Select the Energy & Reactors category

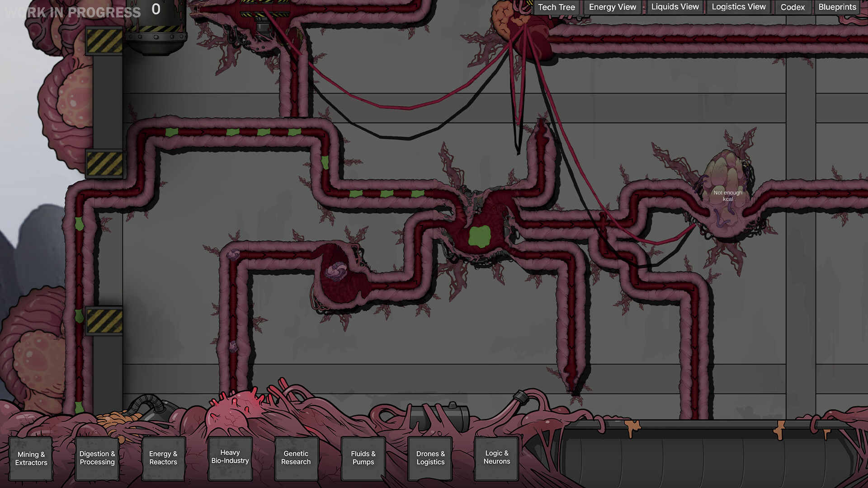click(163, 458)
